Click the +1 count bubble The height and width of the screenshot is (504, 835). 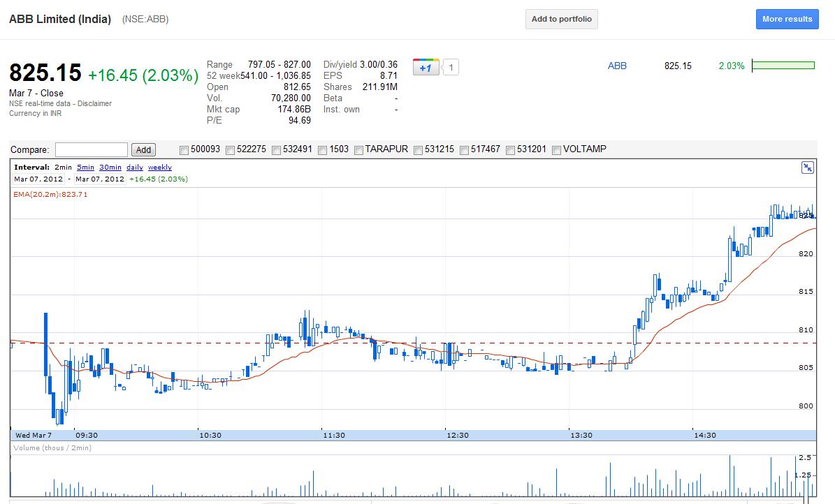451,67
